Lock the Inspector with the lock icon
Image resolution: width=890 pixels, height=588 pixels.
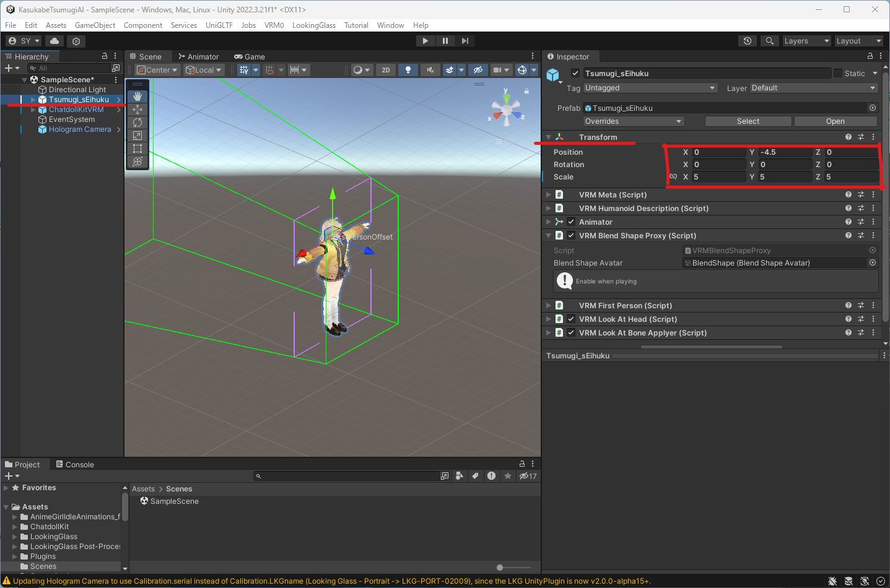coord(870,56)
